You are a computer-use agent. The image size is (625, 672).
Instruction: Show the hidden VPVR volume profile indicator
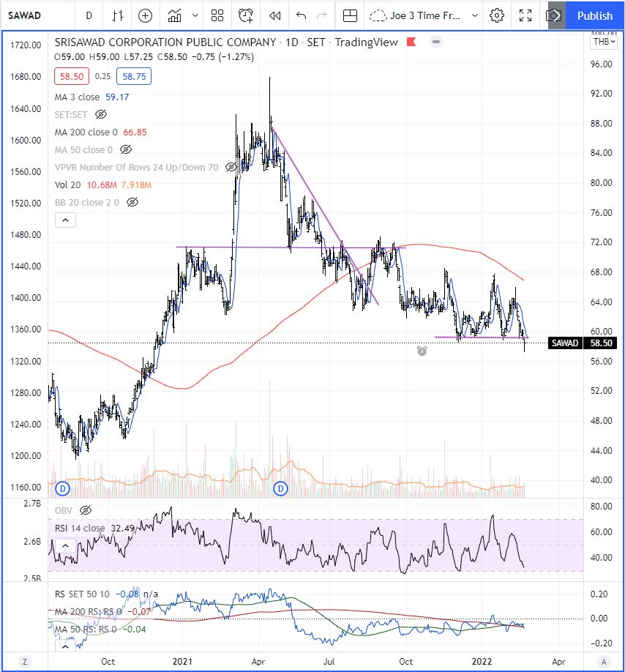[x=231, y=168]
